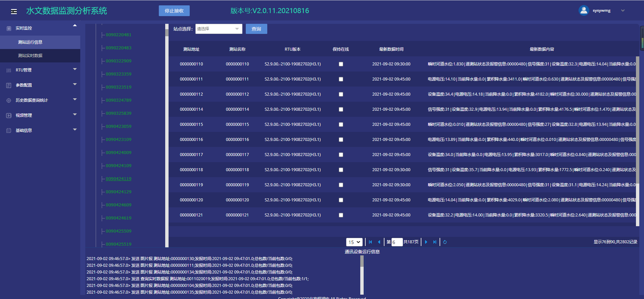Image resolution: width=644 pixels, height=299 pixels.
Task: Click the 历史数据查询统计 sidebar icon
Action: pyautogui.click(x=9, y=100)
